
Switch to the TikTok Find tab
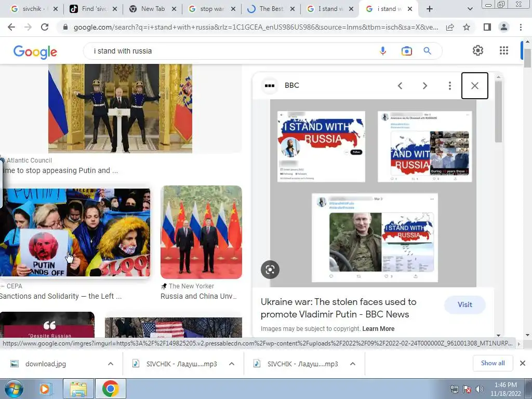pyautogui.click(x=91, y=9)
